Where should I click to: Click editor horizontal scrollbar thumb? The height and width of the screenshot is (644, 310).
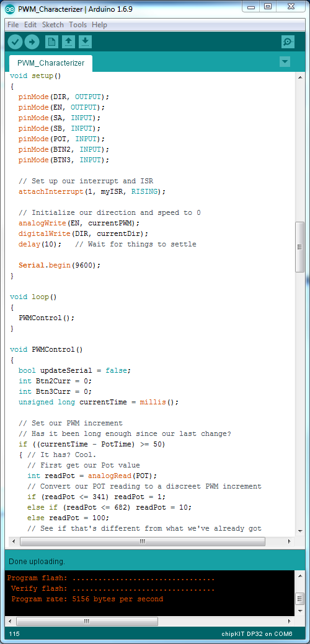point(142,541)
